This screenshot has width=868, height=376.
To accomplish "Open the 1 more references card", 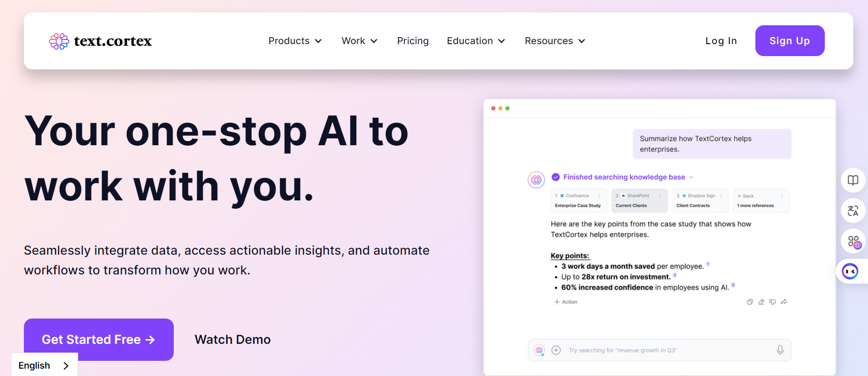I will (x=761, y=200).
